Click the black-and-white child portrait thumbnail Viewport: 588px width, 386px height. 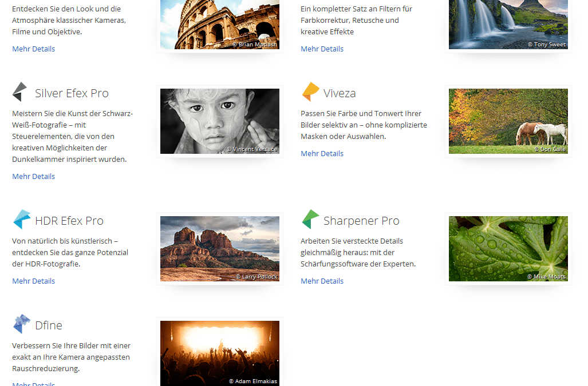220,121
